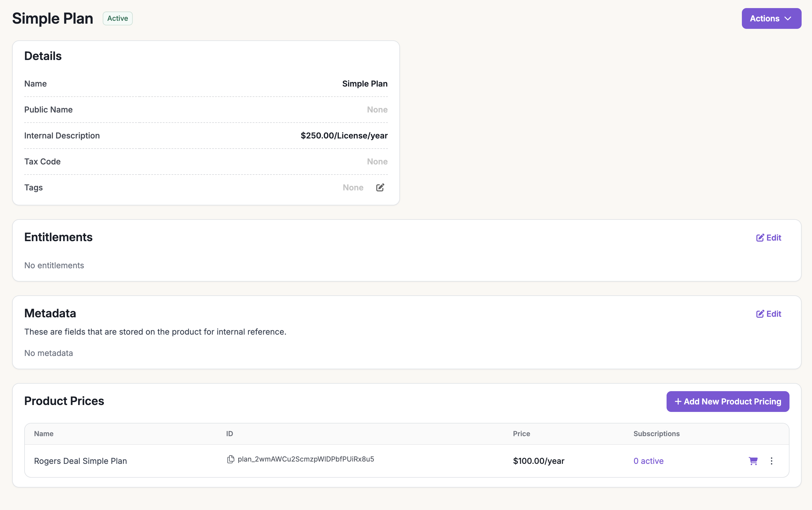Viewport: 812px width, 510px height.
Task: Open the three-dot menu on Rogers Deal row
Action: click(x=772, y=461)
